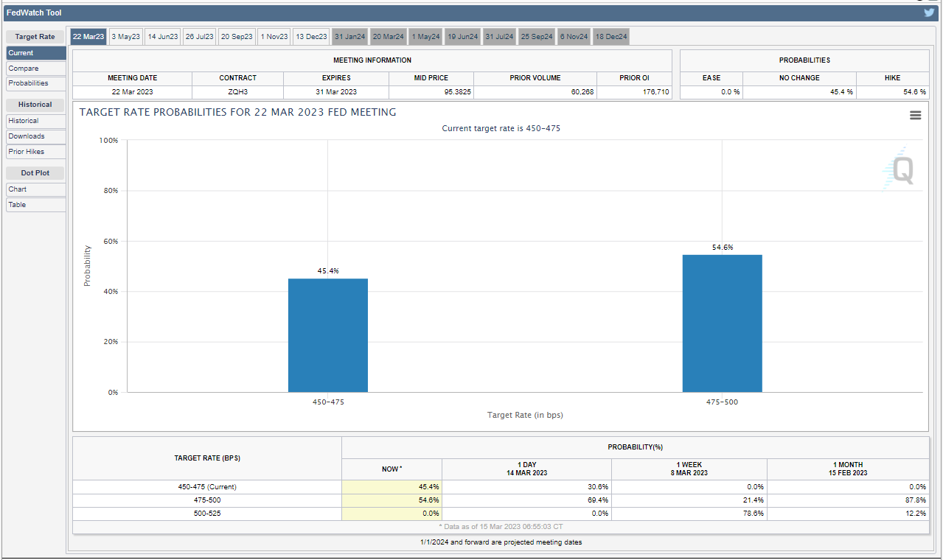Click the data timestamp footnote
The image size is (943, 560).
click(501, 527)
